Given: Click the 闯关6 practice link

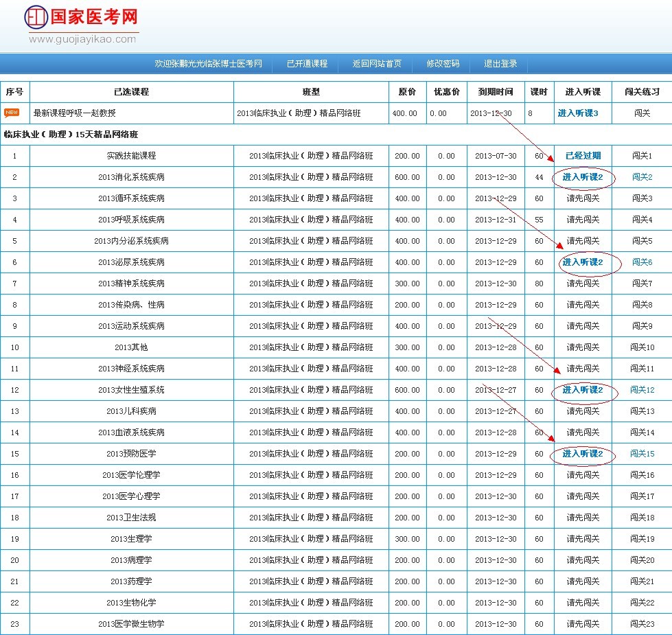Looking at the screenshot, I should 642,262.
